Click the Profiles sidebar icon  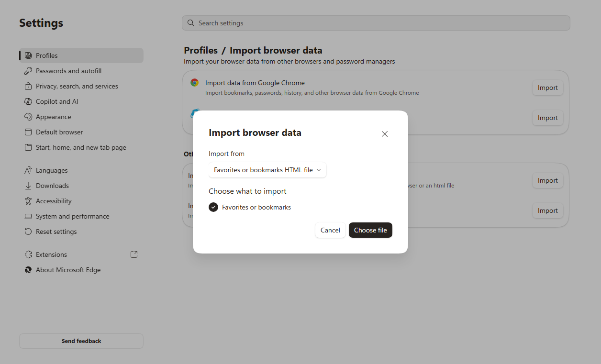pyautogui.click(x=28, y=55)
